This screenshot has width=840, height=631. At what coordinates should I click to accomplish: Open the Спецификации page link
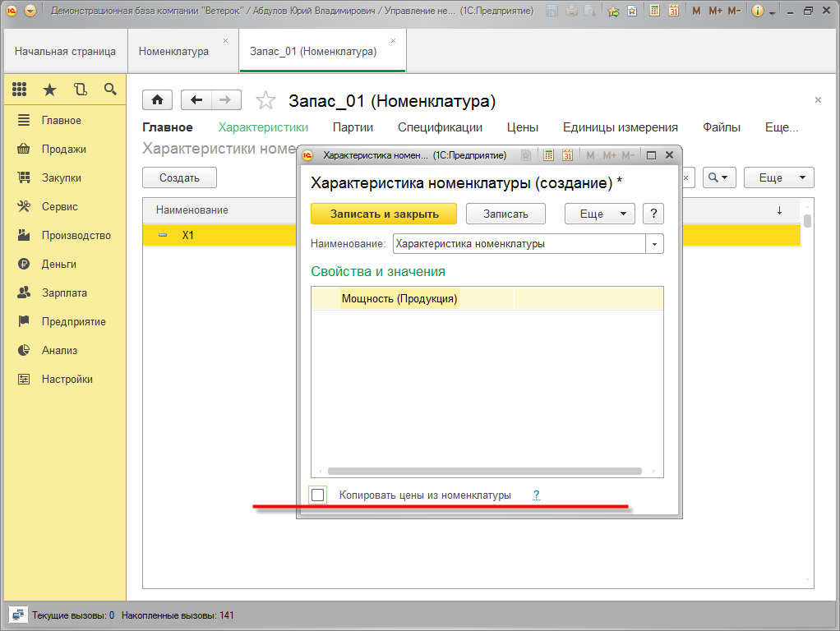[440, 127]
